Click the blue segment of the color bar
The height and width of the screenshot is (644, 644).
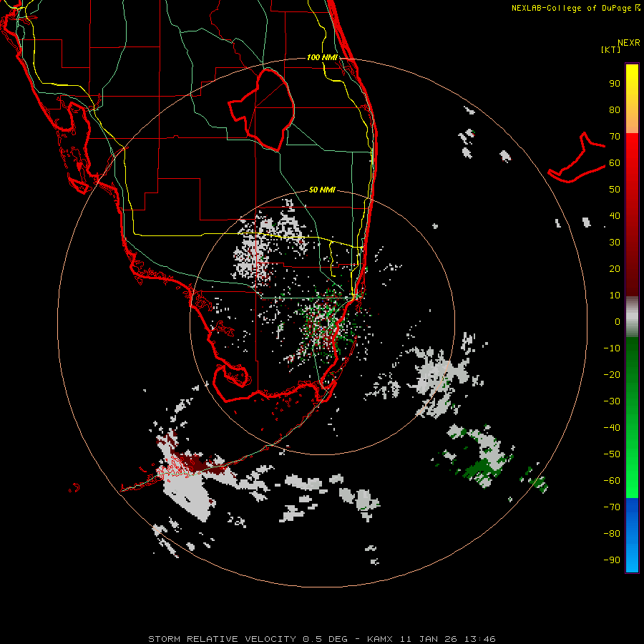coord(632,535)
